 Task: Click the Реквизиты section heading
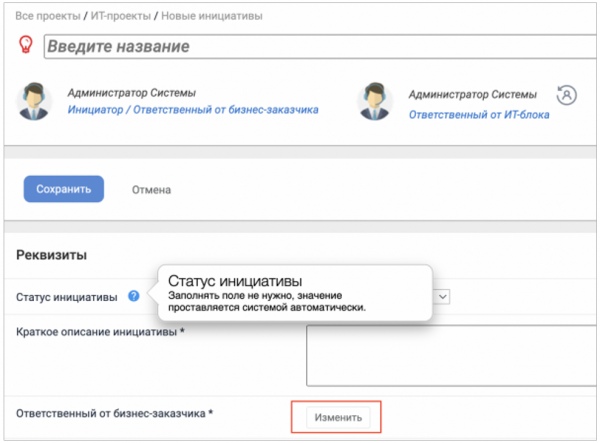[51, 255]
